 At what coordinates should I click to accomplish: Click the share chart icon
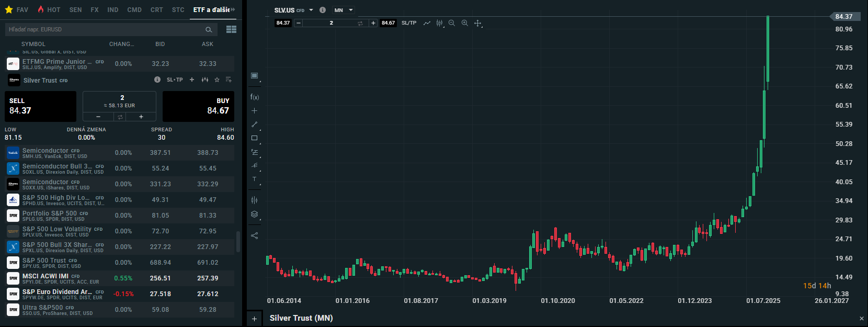255,235
